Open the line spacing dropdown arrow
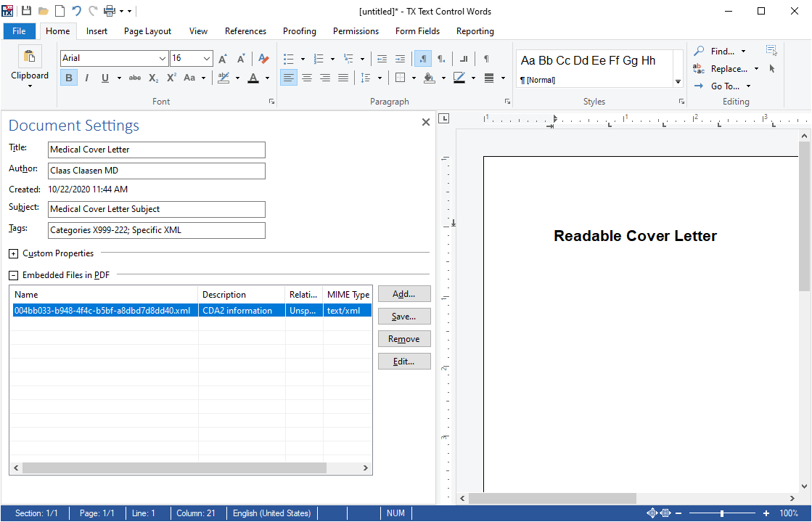Image resolution: width=812 pixels, height=522 pixels. click(380, 78)
